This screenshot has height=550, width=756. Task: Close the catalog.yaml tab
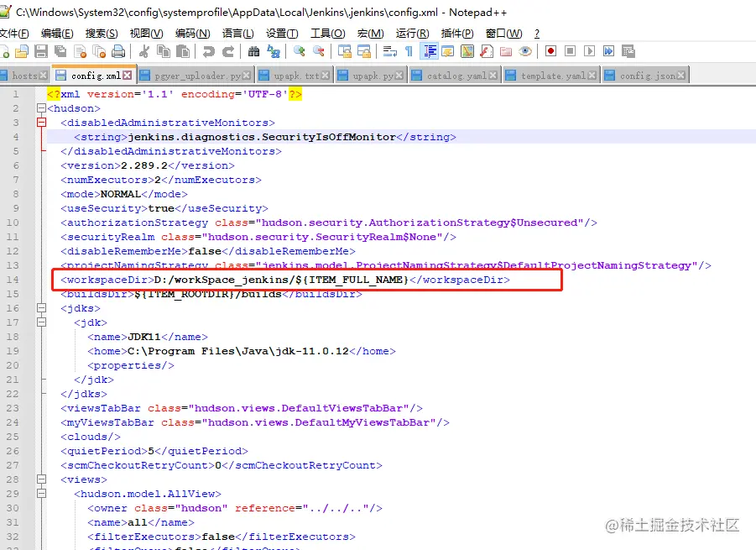492,74
